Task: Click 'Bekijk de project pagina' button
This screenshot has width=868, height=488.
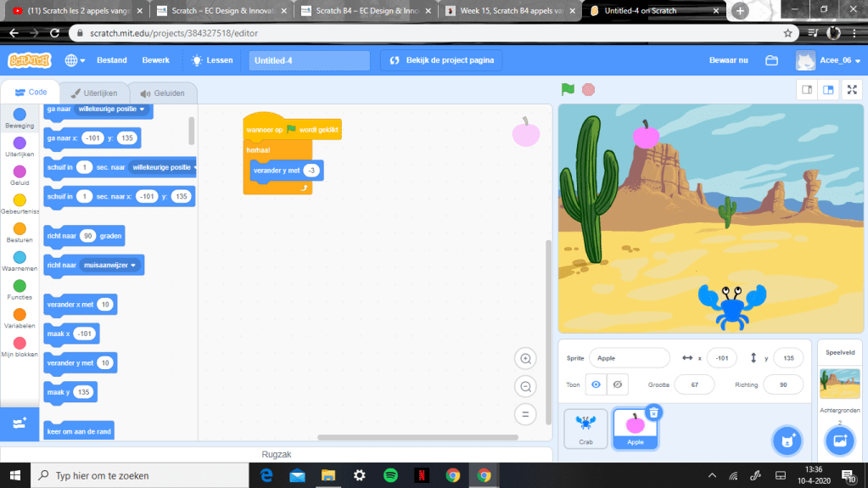Action: click(x=441, y=60)
